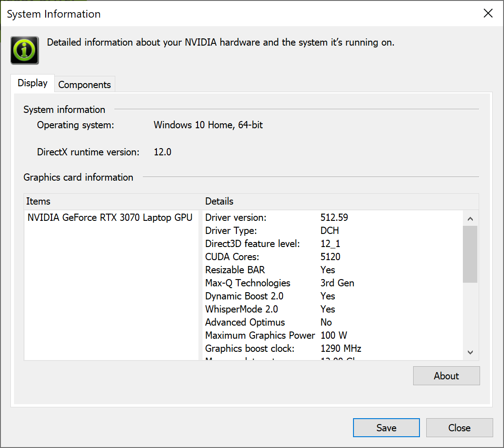This screenshot has height=448, width=504.
Task: Click the 5120 CUDA cores value
Action: (330, 257)
